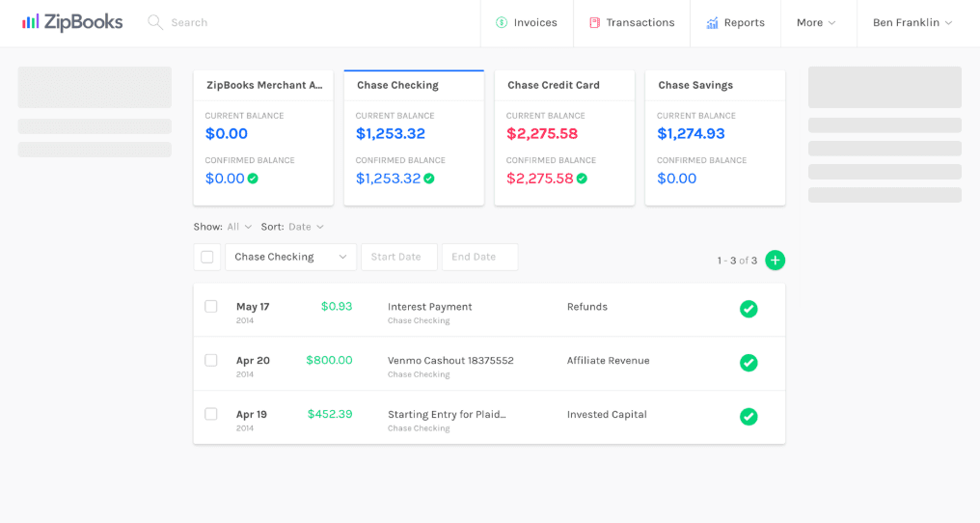
Task: Click Chase Credit Card current balance $2,275.58
Action: pos(542,133)
